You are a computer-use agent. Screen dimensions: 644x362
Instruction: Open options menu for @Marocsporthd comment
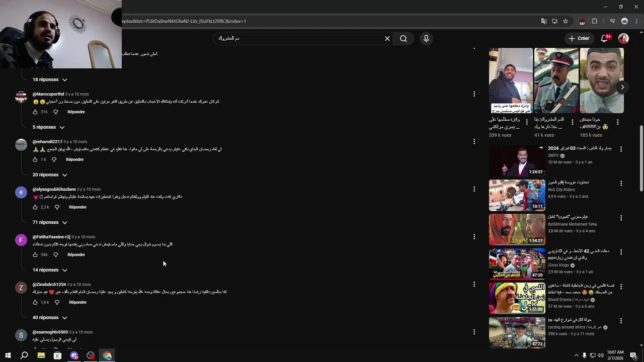pyautogui.click(x=474, y=94)
